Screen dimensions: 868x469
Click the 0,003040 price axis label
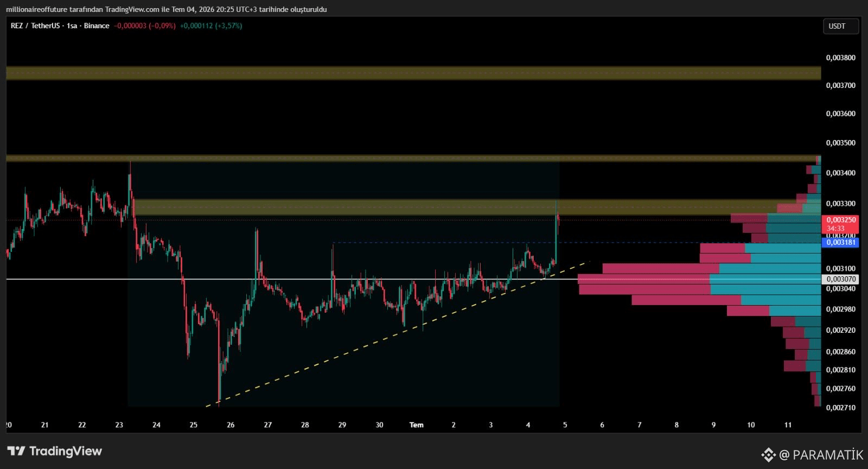coord(840,288)
